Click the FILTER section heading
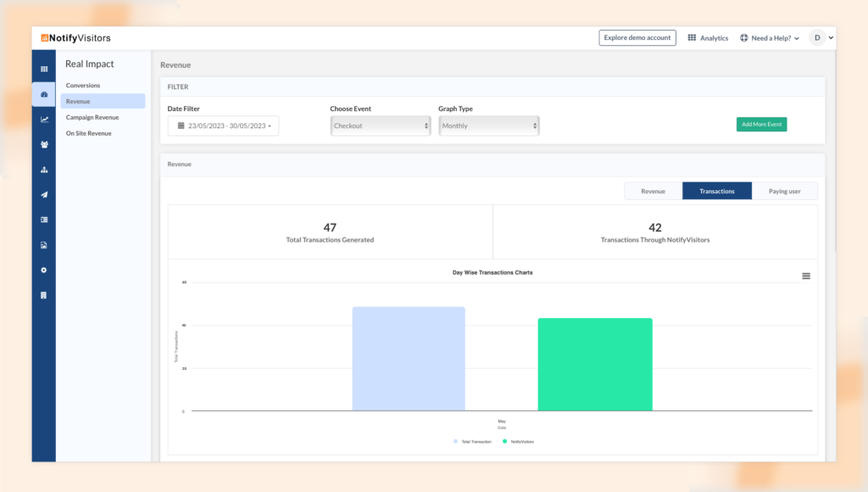Viewport: 868px width, 492px height. tap(178, 87)
